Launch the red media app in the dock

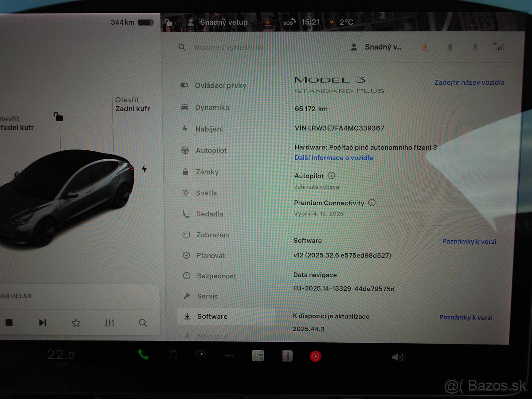click(x=315, y=355)
